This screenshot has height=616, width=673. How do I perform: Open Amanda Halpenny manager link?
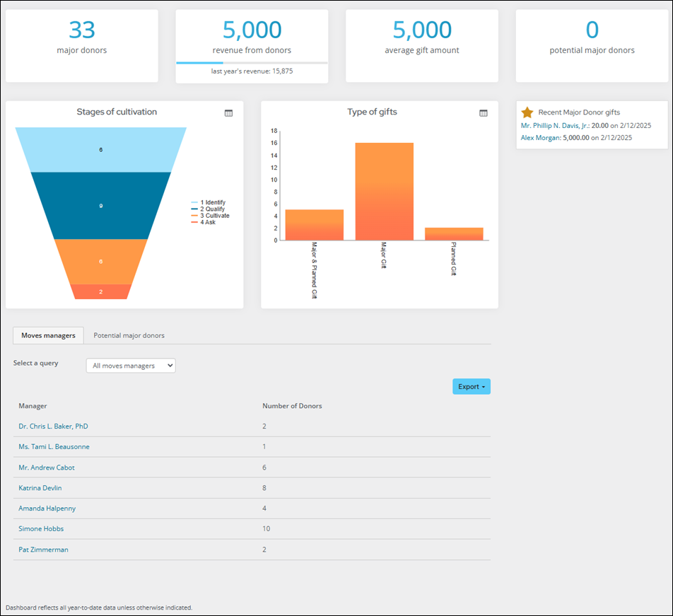[47, 509]
